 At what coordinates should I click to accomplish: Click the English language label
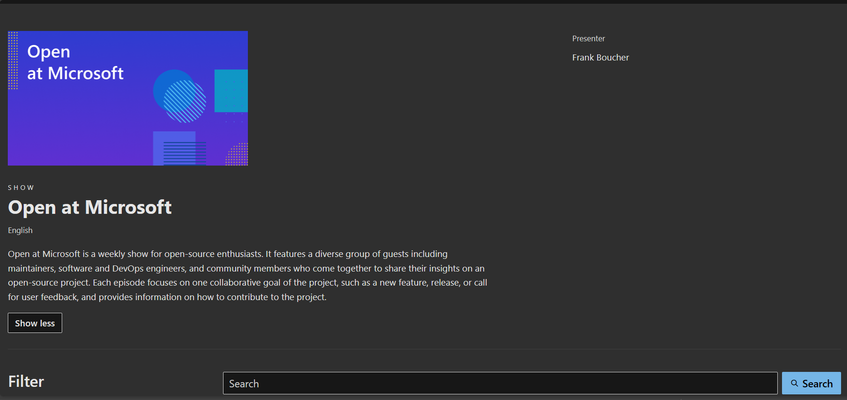click(20, 230)
